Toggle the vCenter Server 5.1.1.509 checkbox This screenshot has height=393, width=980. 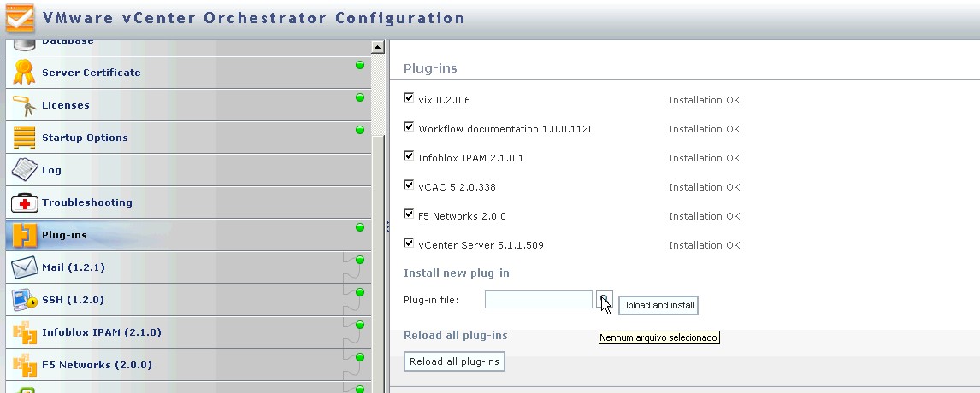[x=409, y=243]
